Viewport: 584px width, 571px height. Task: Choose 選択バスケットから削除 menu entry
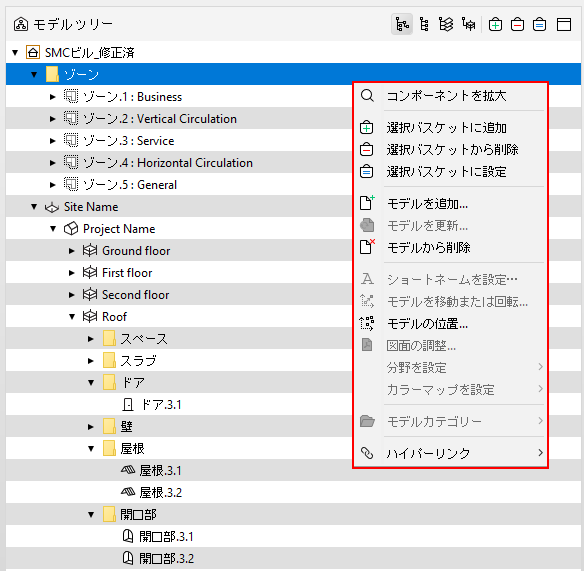coord(450,150)
